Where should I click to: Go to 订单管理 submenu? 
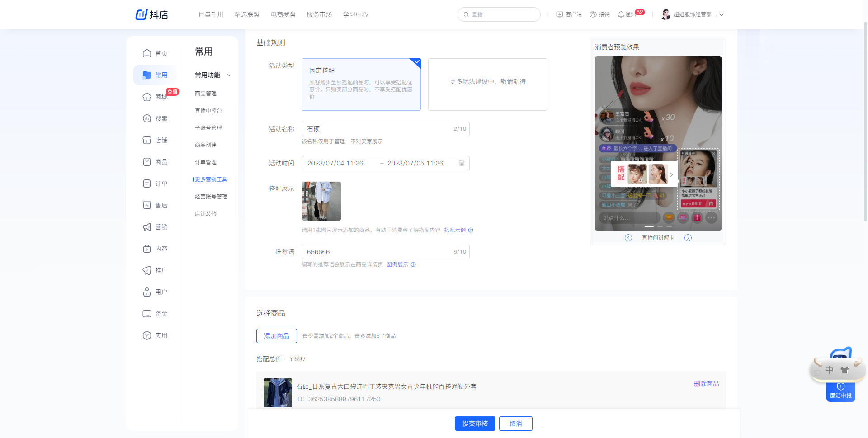click(x=206, y=162)
